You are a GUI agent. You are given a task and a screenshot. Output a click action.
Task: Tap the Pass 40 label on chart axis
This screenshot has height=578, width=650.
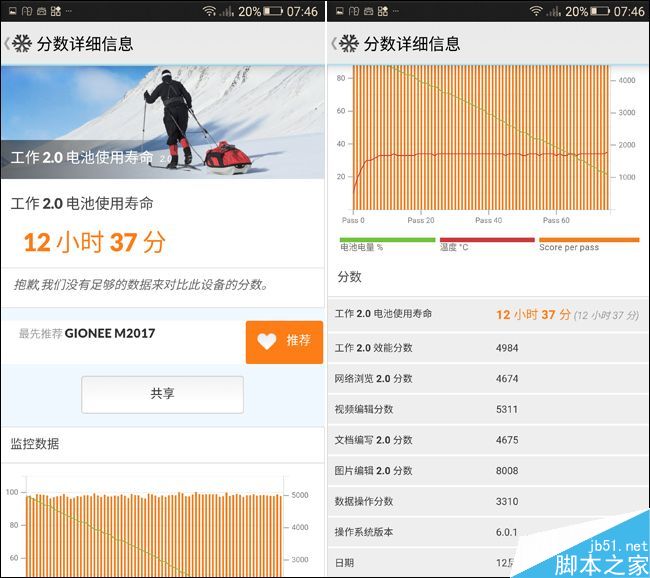click(488, 220)
